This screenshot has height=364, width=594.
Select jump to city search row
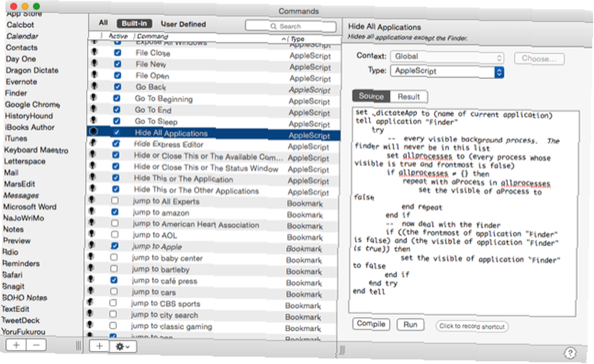pos(211,315)
